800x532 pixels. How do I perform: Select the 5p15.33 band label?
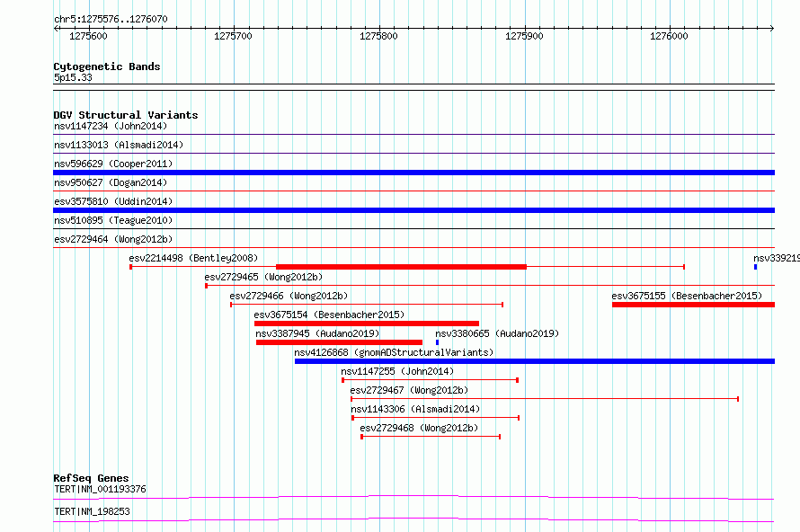(x=73, y=77)
